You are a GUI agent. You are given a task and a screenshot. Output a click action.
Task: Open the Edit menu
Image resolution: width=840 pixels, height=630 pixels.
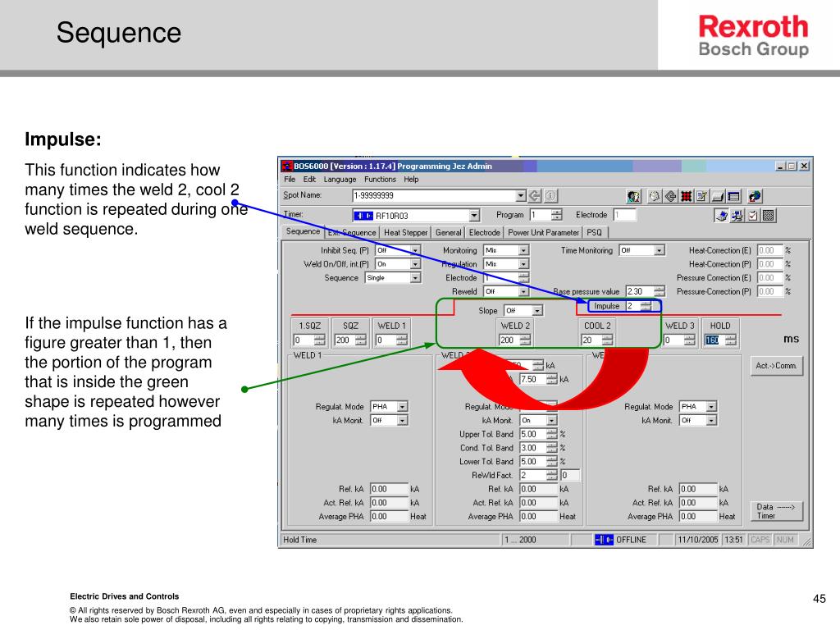(x=309, y=180)
